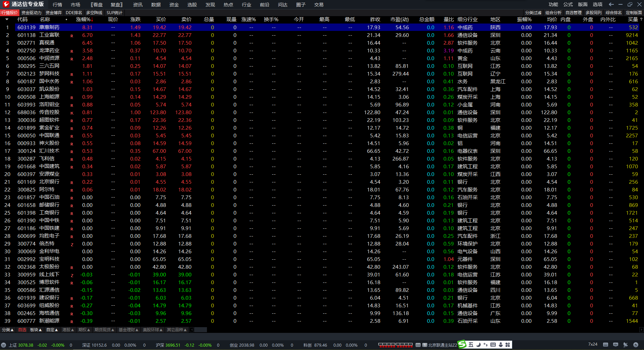
Task: Click the 定制版面 button
Action: point(634,13)
